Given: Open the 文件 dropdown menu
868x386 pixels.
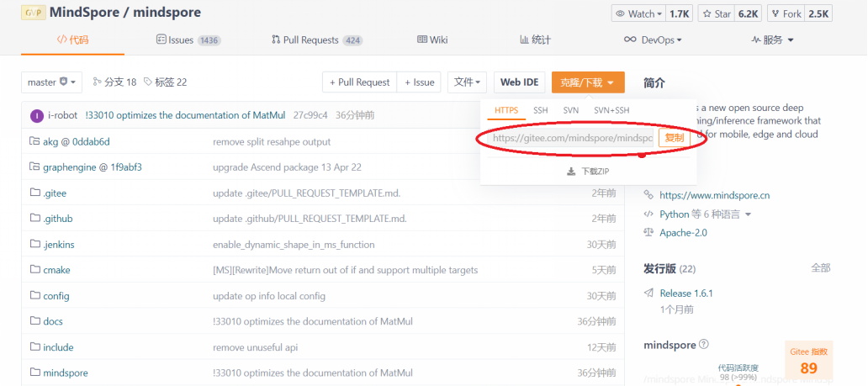Looking at the screenshot, I should (x=468, y=82).
